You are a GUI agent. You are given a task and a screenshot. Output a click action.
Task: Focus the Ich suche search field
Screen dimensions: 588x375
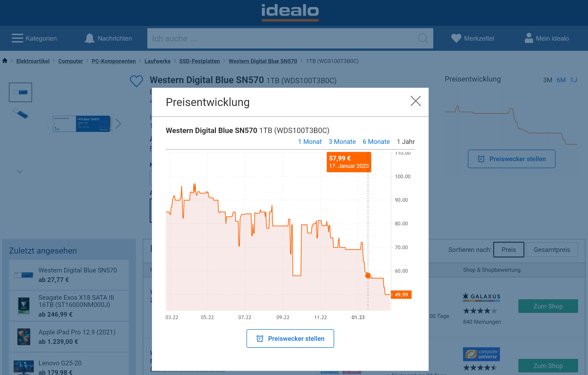(x=281, y=38)
